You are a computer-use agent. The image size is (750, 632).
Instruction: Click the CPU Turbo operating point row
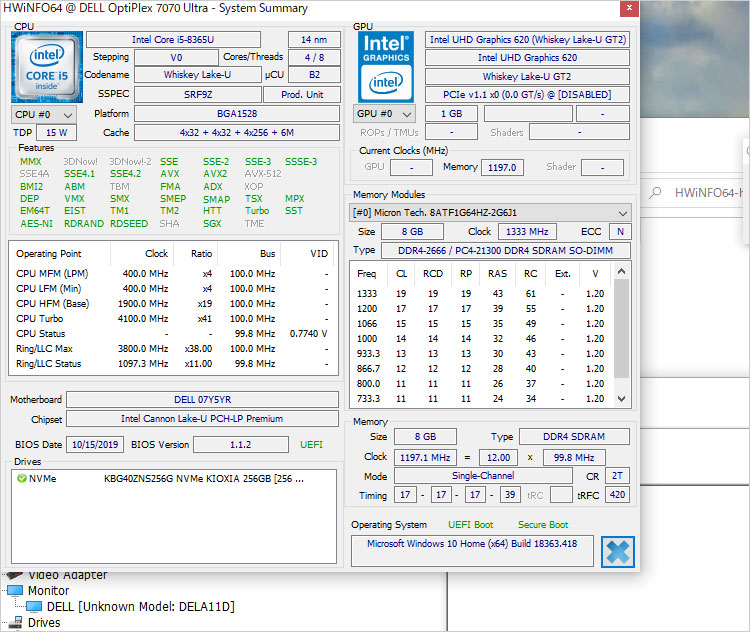pos(172,319)
